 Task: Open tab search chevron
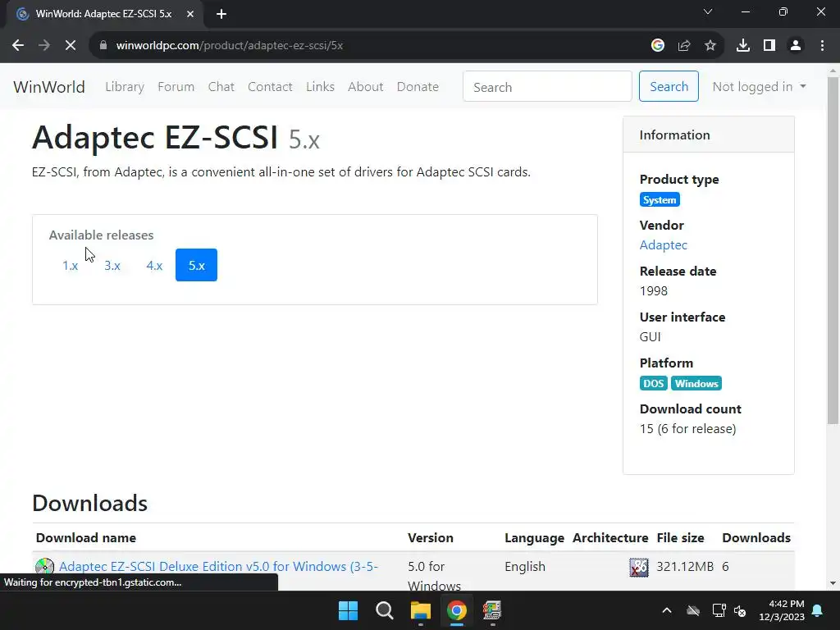708,11
